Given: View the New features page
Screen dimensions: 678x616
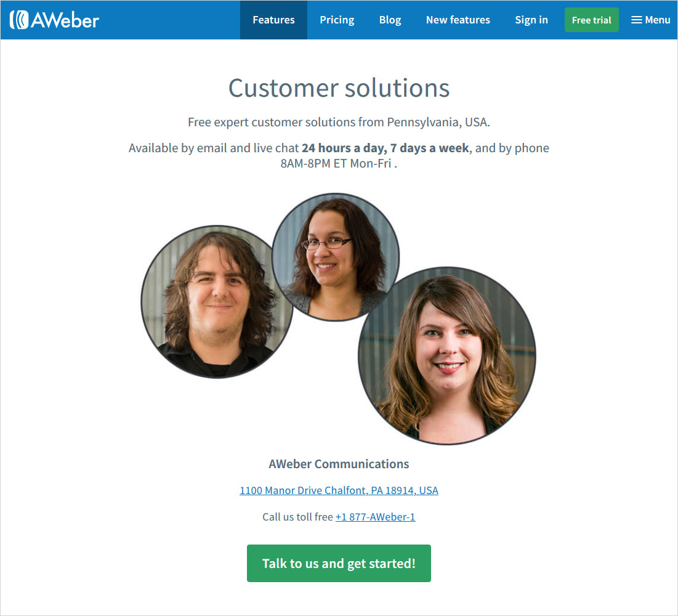Looking at the screenshot, I should click(x=458, y=20).
